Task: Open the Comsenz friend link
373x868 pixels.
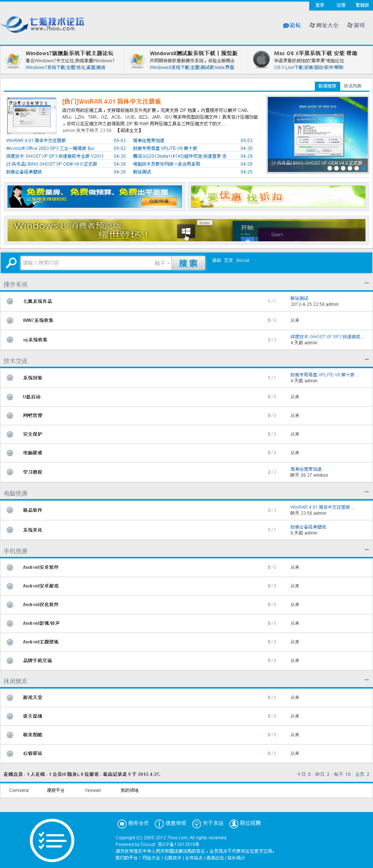Action: coord(19,790)
